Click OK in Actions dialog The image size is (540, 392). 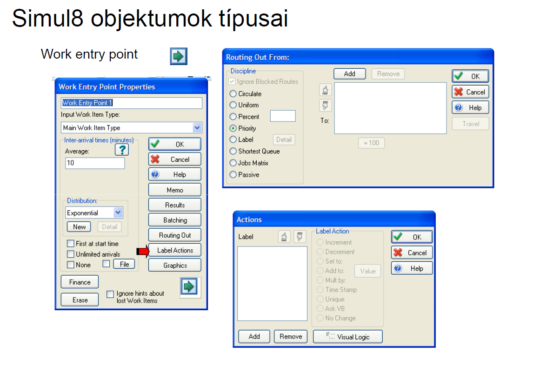point(412,237)
